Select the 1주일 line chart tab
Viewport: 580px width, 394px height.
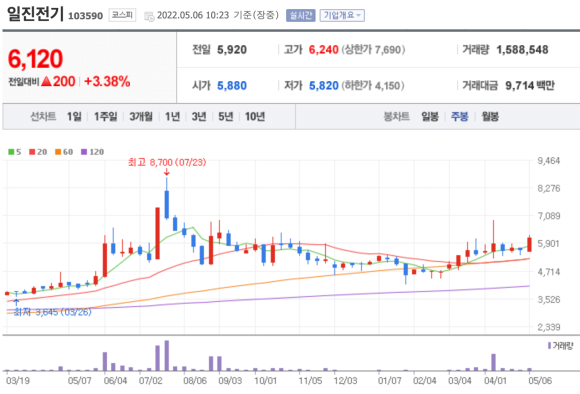pos(105,117)
